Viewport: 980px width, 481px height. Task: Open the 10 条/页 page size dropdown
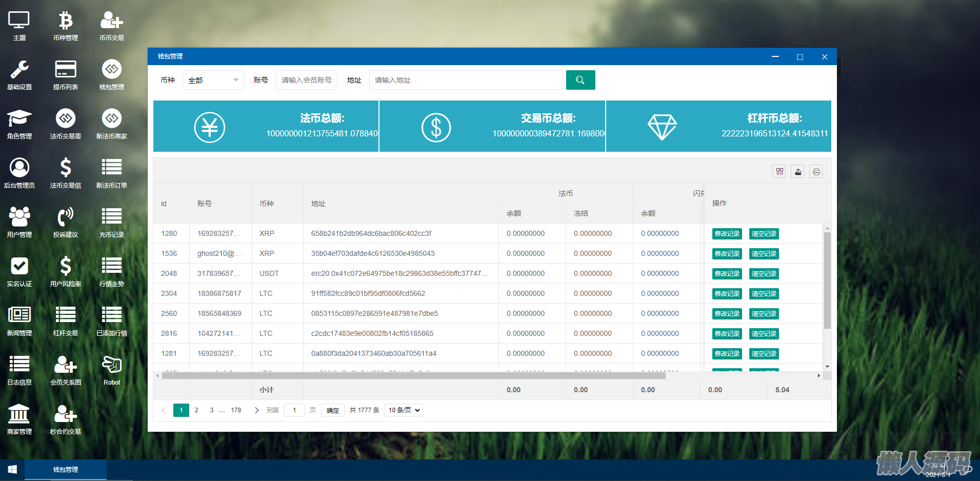404,410
